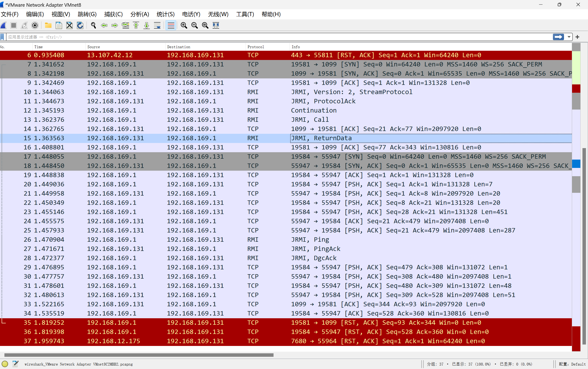
Task: Go back to previous packet in history
Action: pyautogui.click(x=104, y=25)
